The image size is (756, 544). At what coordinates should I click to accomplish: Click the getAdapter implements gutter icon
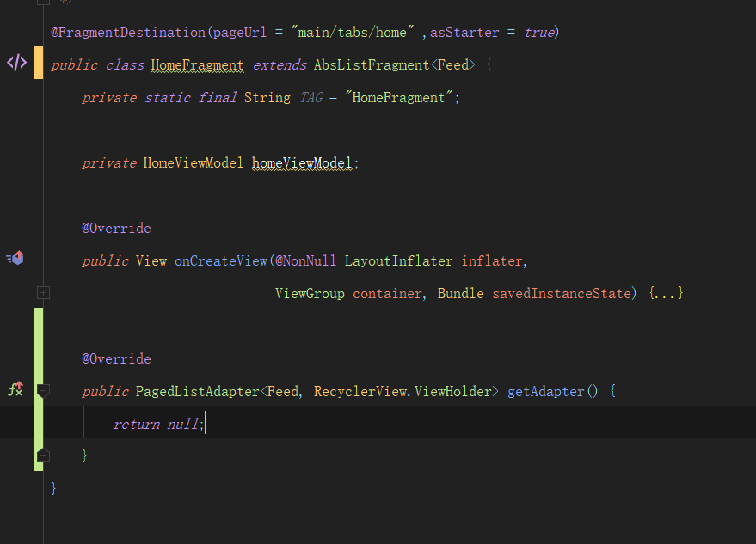pyautogui.click(x=15, y=388)
